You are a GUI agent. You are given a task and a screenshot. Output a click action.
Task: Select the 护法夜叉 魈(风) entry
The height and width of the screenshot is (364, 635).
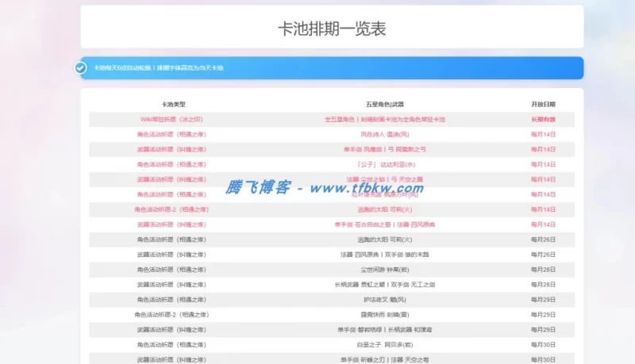tap(384, 300)
